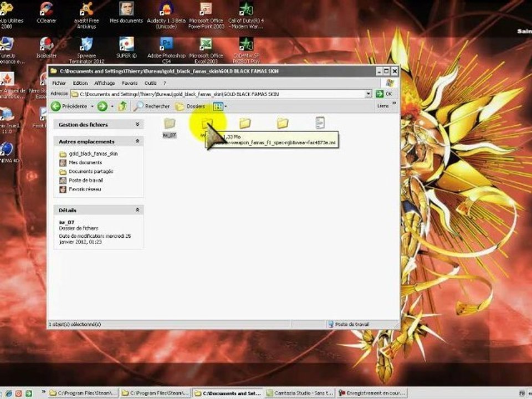Click Internet Explorer quick launch icon

coord(8,393)
